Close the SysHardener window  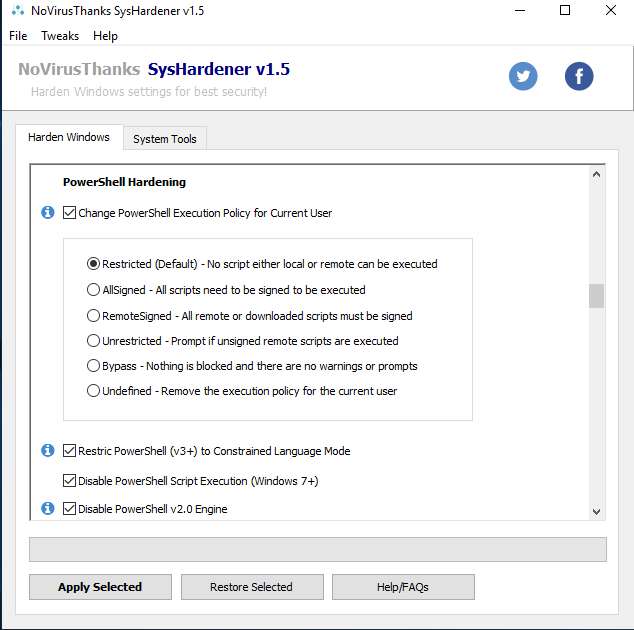[611, 11]
